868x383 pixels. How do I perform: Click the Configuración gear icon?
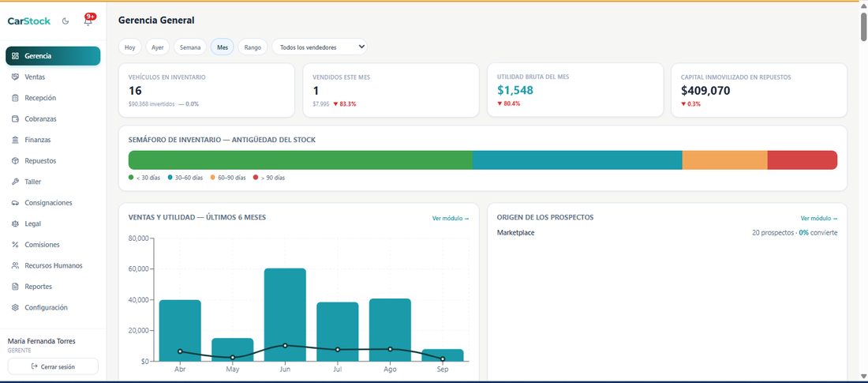point(16,308)
